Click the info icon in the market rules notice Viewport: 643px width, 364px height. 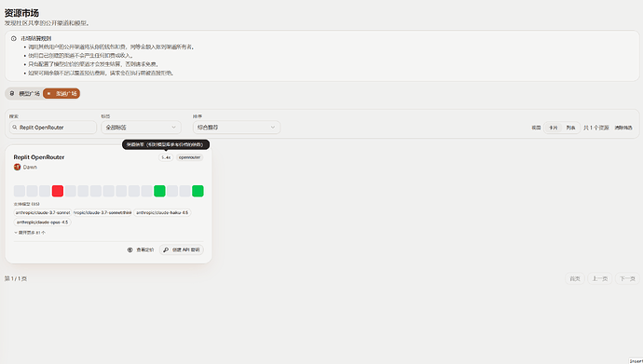[14, 38]
